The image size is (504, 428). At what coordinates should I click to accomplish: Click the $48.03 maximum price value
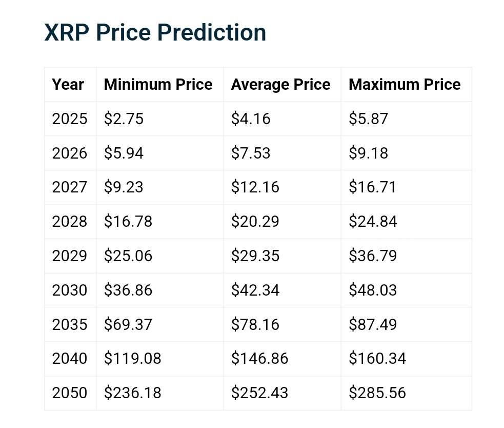tap(373, 290)
